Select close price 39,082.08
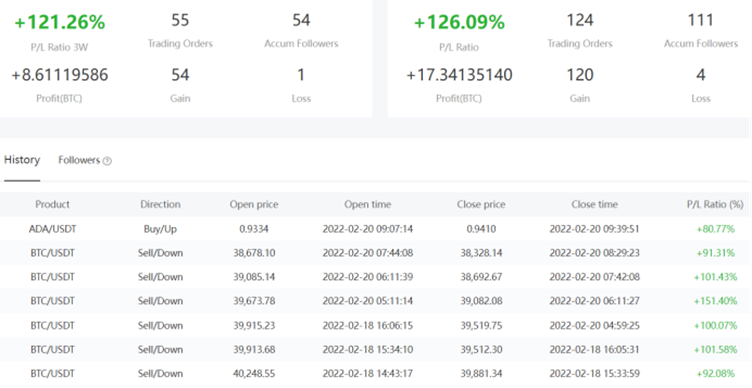 [x=481, y=301]
